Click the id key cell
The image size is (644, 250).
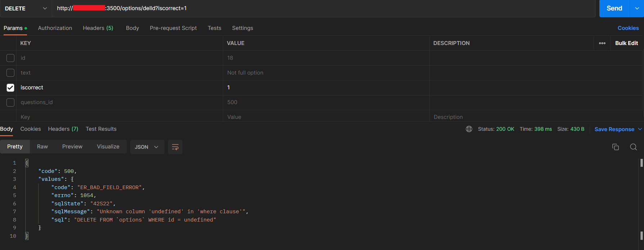coord(120,58)
